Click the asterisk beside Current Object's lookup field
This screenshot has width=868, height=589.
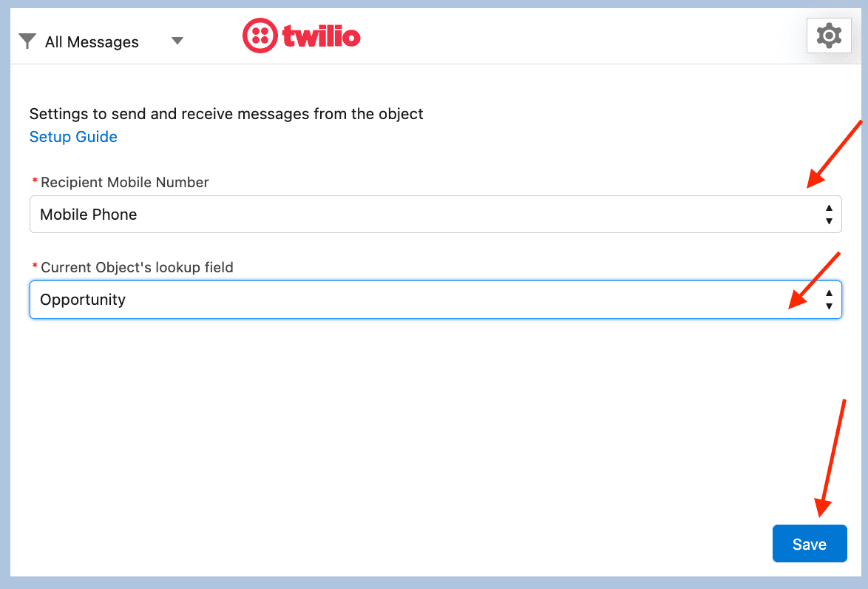pyautogui.click(x=35, y=267)
